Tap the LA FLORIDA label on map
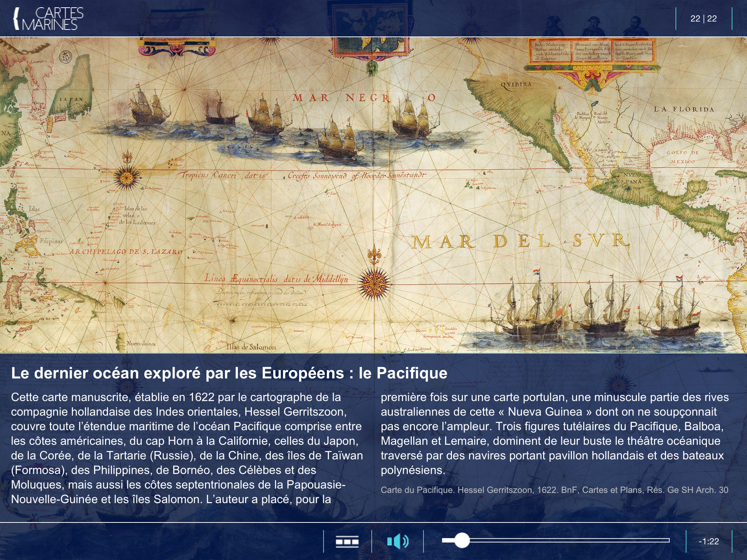 [684, 109]
